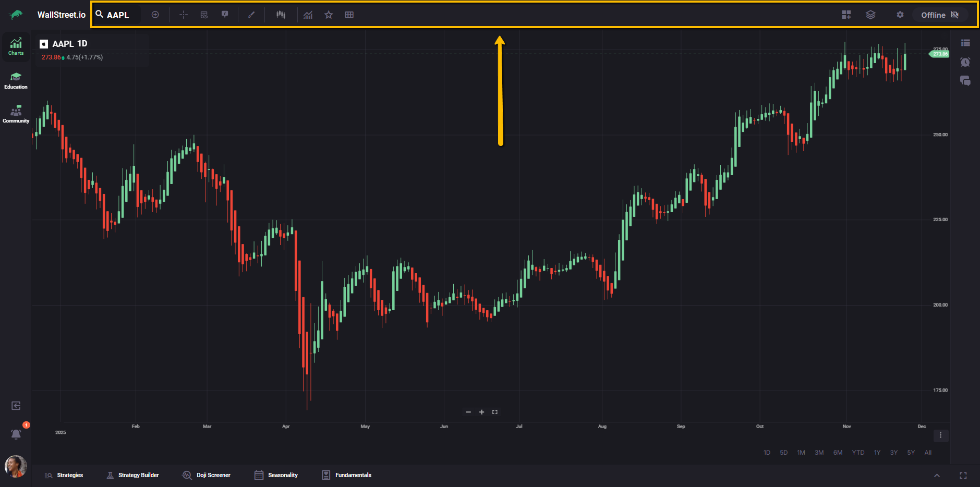The image size is (980, 487).
Task: Select the crosshair cursor tool
Action: (x=184, y=15)
